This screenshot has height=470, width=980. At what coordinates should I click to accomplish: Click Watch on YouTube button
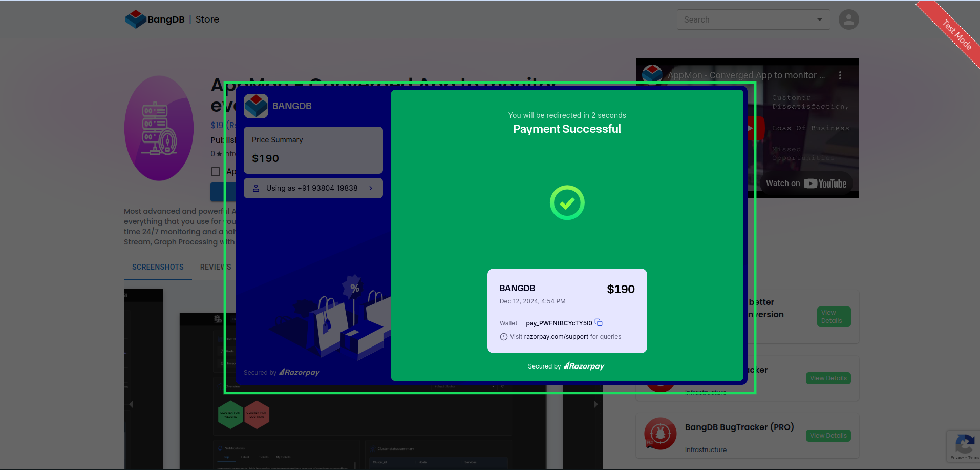806,183
